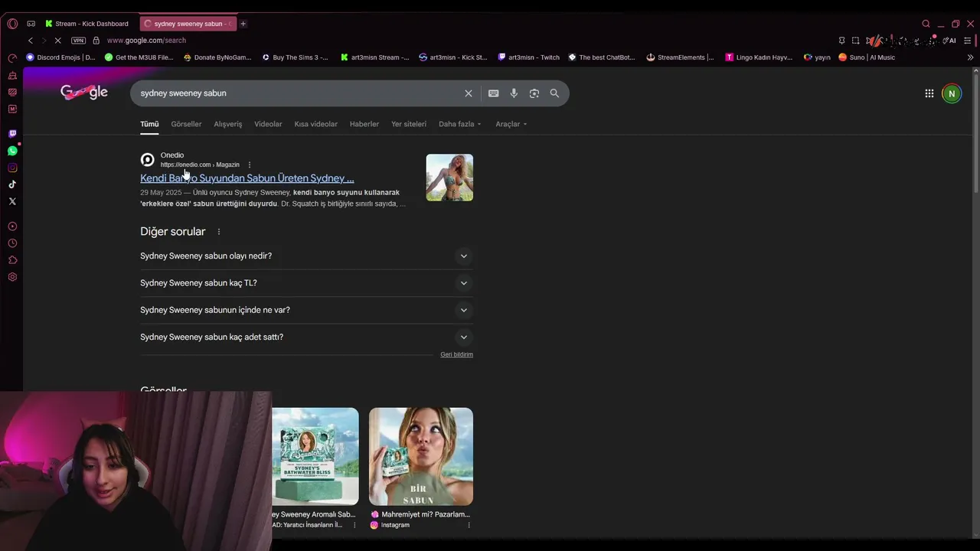980x551 pixels.
Task: Open 'Kendi Banyo Suyundan Sabun Üreten Sydney' link
Action: coord(247,178)
